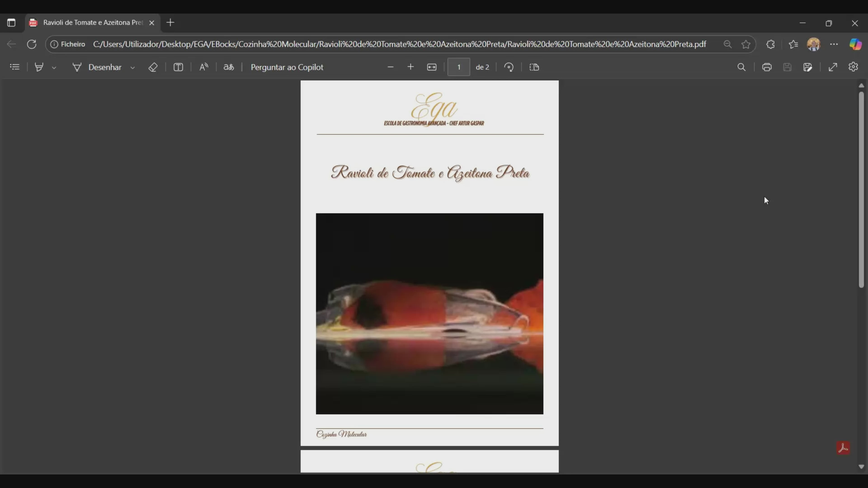Click Perguntar ao Copilot
The width and height of the screenshot is (868, 488).
287,67
